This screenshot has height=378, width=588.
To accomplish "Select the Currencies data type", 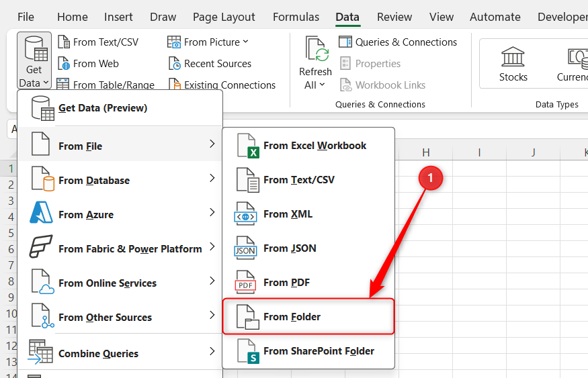I will tap(574, 64).
